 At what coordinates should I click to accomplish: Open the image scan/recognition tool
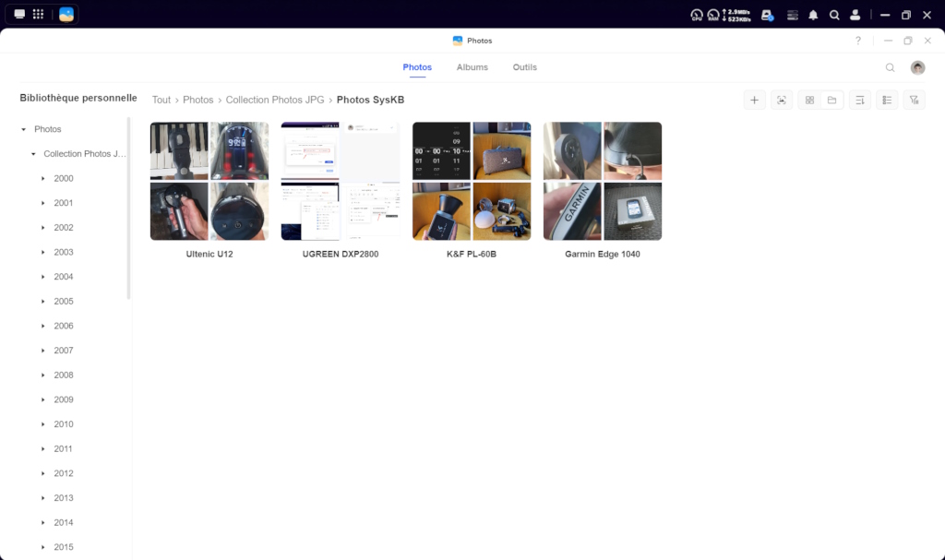(x=782, y=100)
